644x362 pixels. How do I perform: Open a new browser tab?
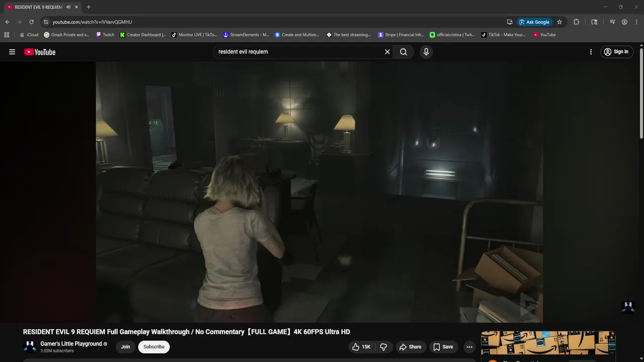(x=89, y=7)
